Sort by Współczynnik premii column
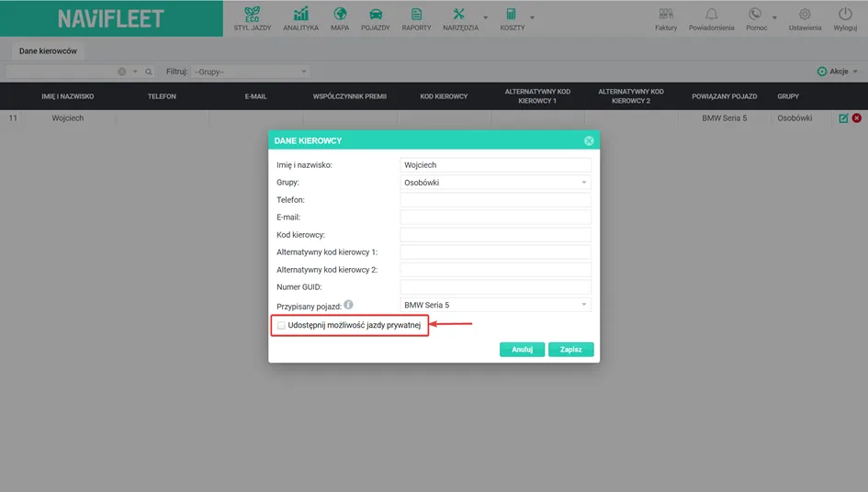Viewport: 868px width, 492px height. coord(350,96)
